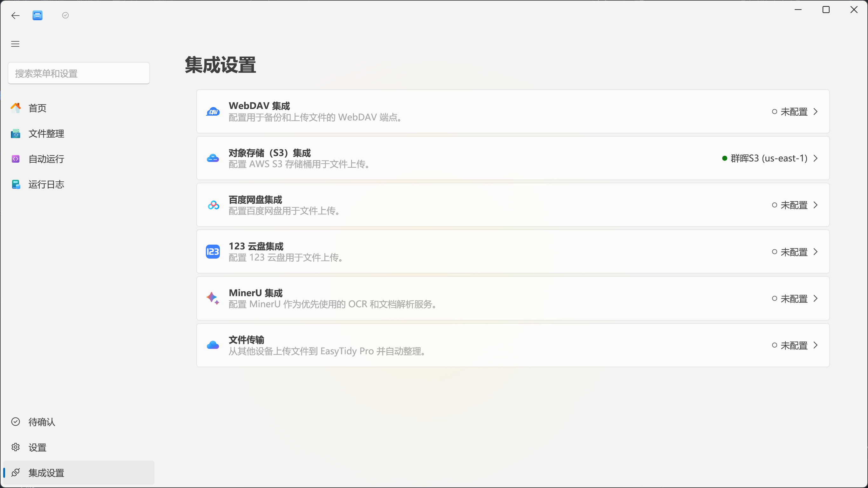
Task: Click 未配置 status on WebDAV 集成 row
Action: (x=794, y=112)
